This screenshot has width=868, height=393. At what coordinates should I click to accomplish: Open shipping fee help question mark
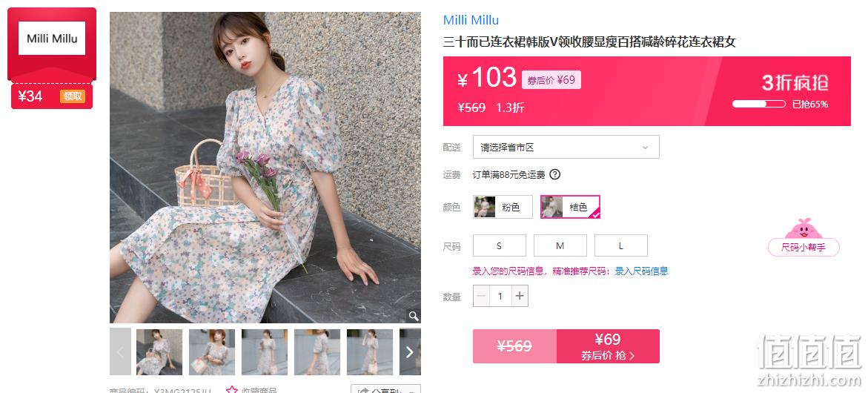pos(554,174)
